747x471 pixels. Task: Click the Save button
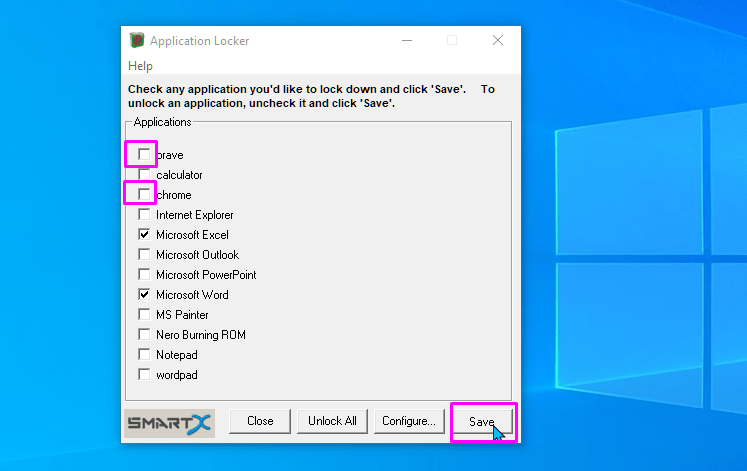[x=482, y=422]
